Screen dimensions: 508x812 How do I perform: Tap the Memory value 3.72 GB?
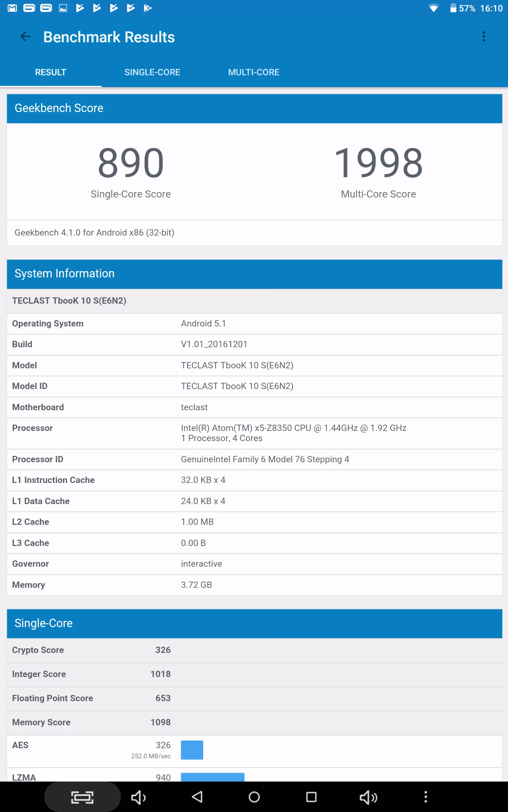pyautogui.click(x=196, y=585)
